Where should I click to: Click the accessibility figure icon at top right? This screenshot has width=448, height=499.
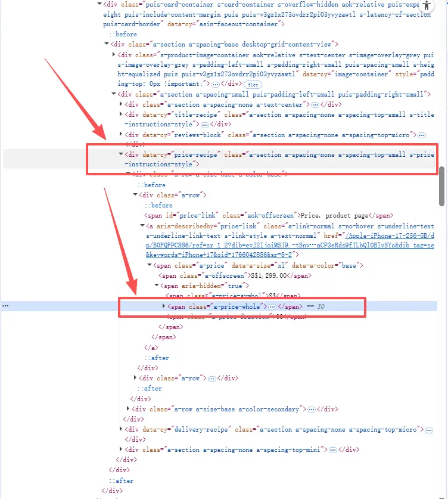click(427, 6)
